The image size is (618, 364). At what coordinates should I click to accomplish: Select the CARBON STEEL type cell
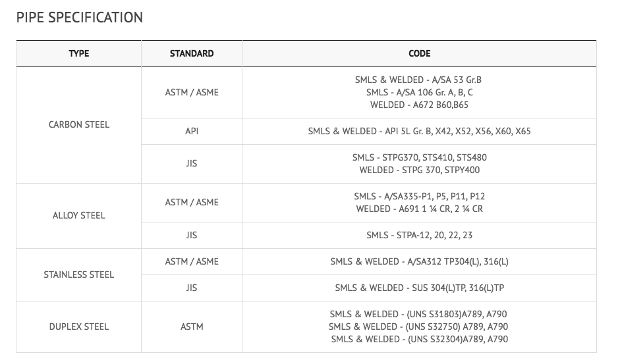click(x=79, y=124)
